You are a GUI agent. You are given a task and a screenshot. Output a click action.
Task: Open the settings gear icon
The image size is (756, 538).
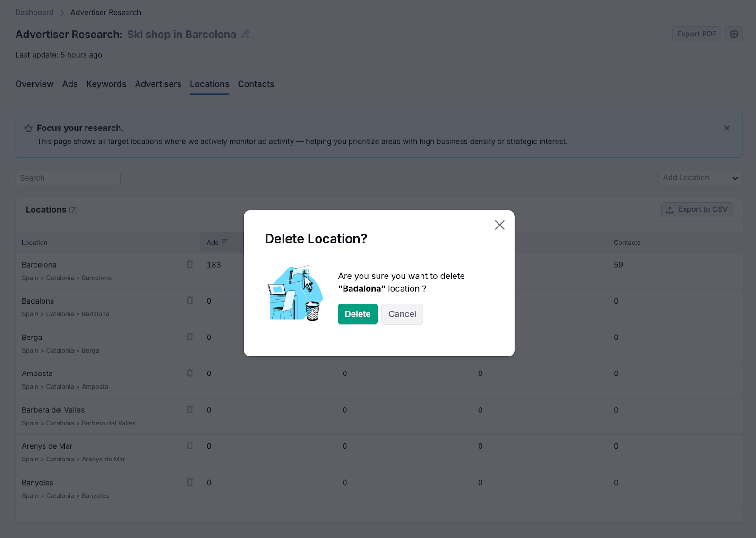tap(734, 34)
